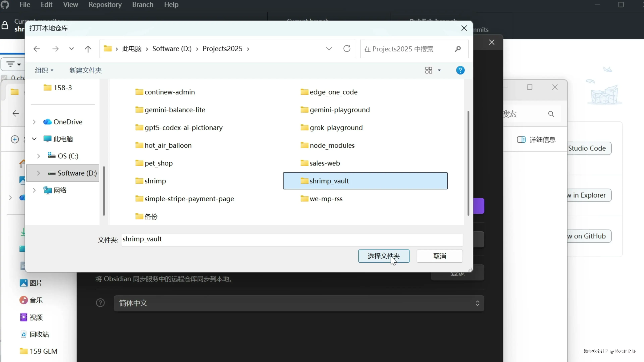The image size is (644, 362).
Task: Click the 取消 button
Action: pos(440,256)
